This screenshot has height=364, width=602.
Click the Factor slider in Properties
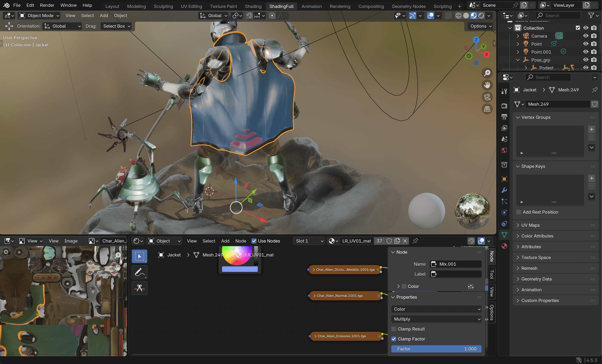click(436, 349)
